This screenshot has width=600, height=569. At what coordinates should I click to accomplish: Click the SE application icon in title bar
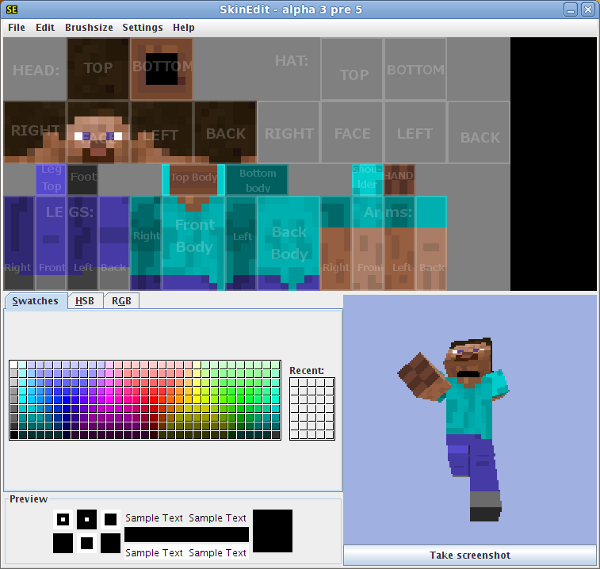[12, 10]
